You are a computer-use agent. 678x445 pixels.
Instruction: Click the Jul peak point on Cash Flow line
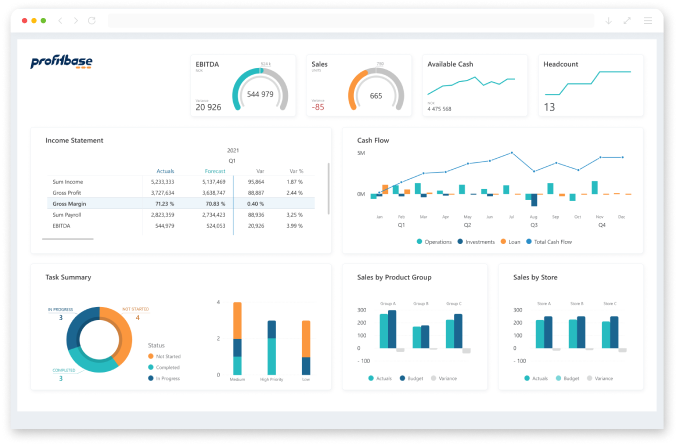tap(512, 153)
